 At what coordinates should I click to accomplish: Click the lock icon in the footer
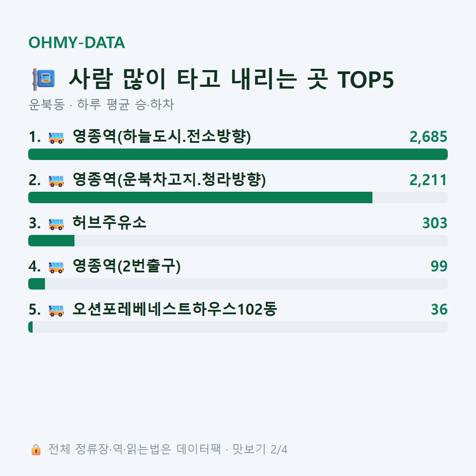coord(36,449)
